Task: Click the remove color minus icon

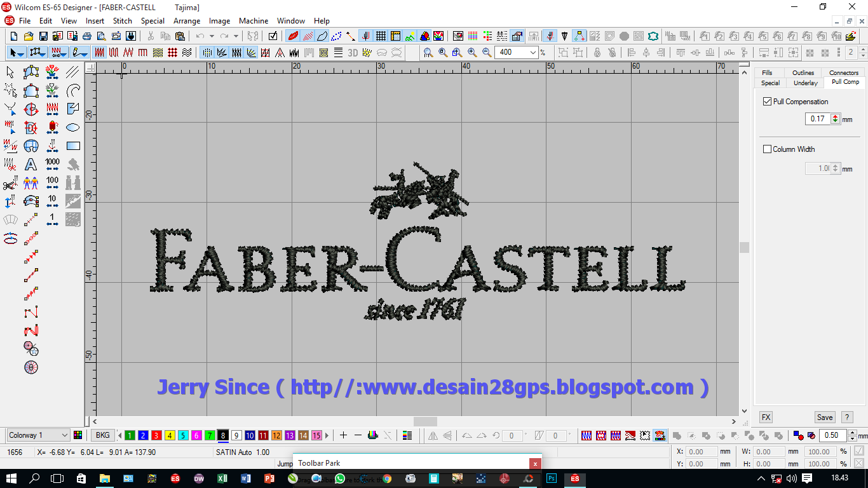Action: coord(358,435)
